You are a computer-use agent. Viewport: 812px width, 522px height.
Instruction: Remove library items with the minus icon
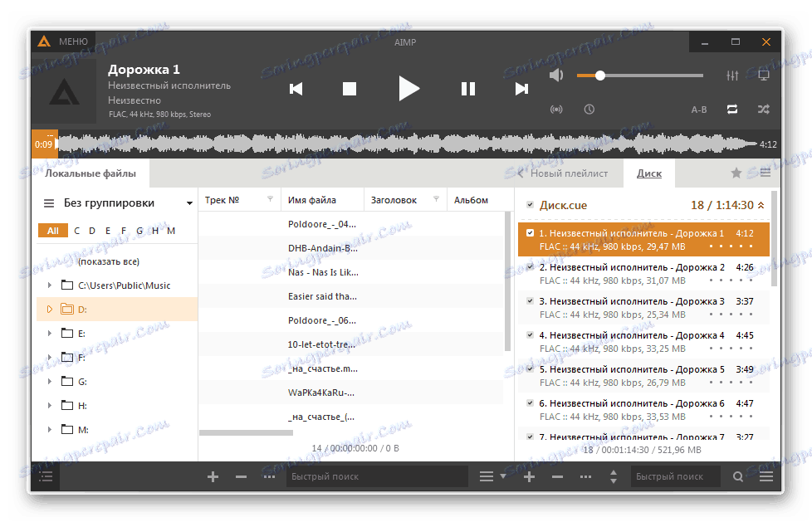tap(241, 476)
